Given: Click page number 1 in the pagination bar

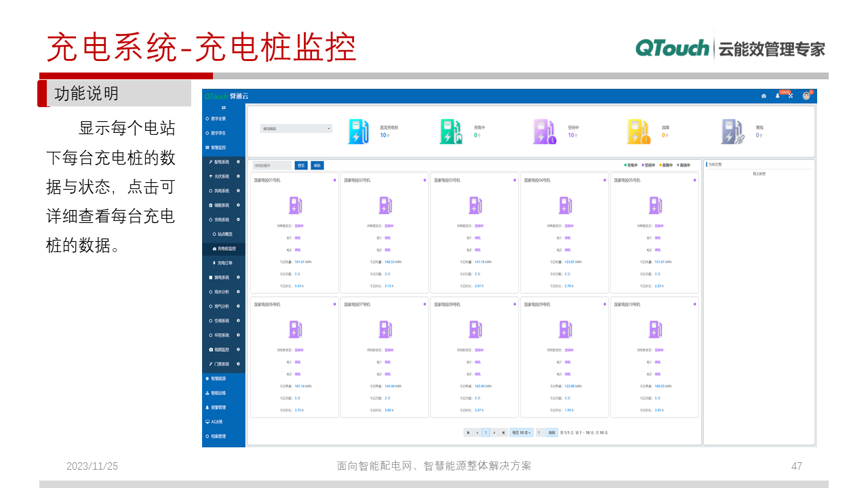Looking at the screenshot, I should [x=486, y=432].
